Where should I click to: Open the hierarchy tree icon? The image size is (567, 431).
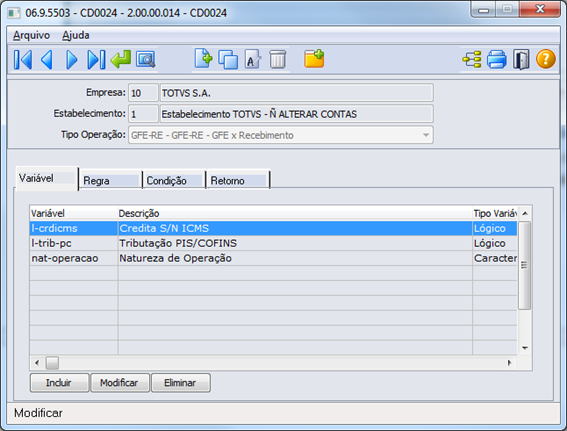[472, 59]
